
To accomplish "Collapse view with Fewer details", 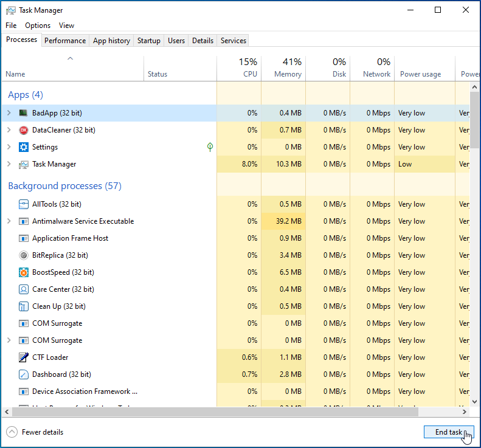I will [x=35, y=432].
